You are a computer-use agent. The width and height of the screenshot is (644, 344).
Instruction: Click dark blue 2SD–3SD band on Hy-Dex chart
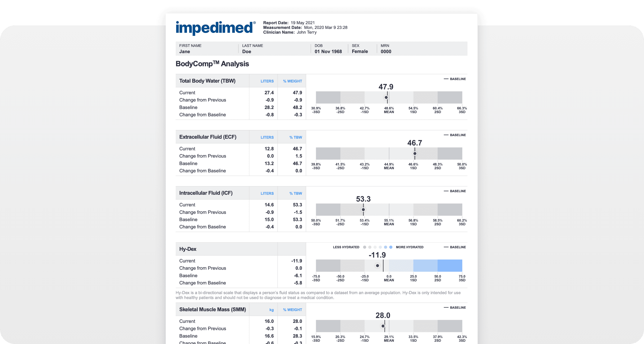[x=450, y=266]
